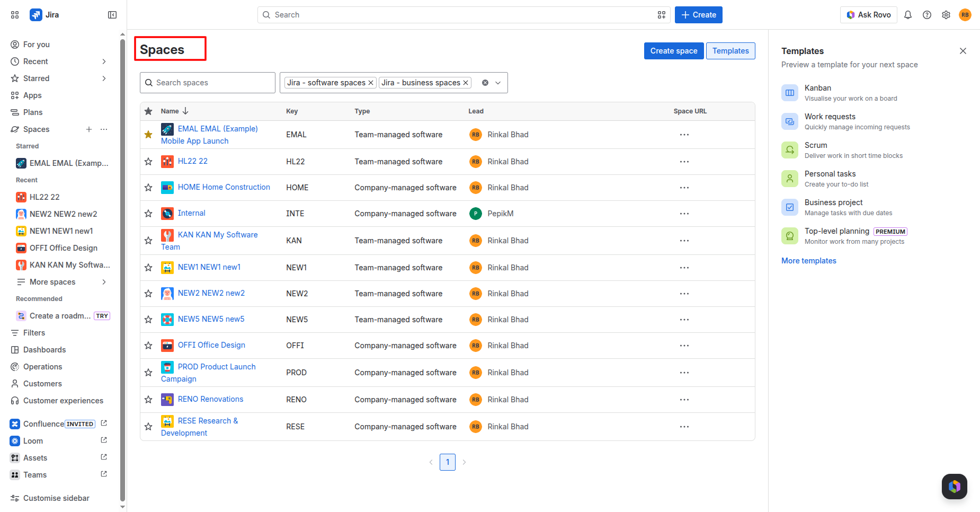Open Confluence external link icon
980x512 pixels.
click(104, 423)
